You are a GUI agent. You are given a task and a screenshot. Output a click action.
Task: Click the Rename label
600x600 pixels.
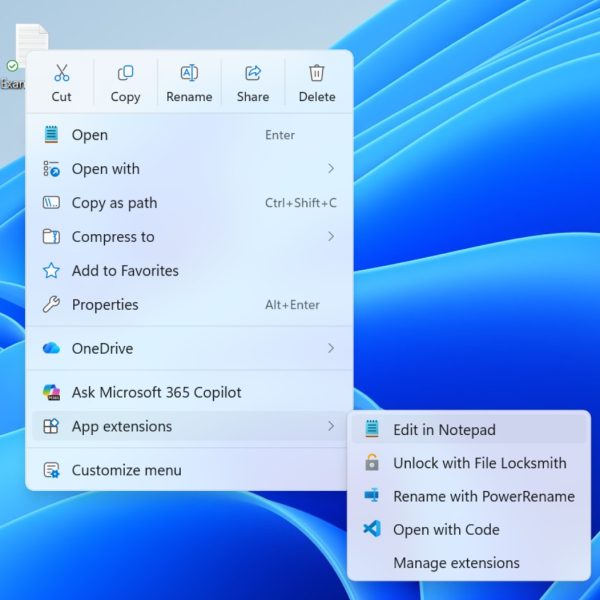pos(189,97)
